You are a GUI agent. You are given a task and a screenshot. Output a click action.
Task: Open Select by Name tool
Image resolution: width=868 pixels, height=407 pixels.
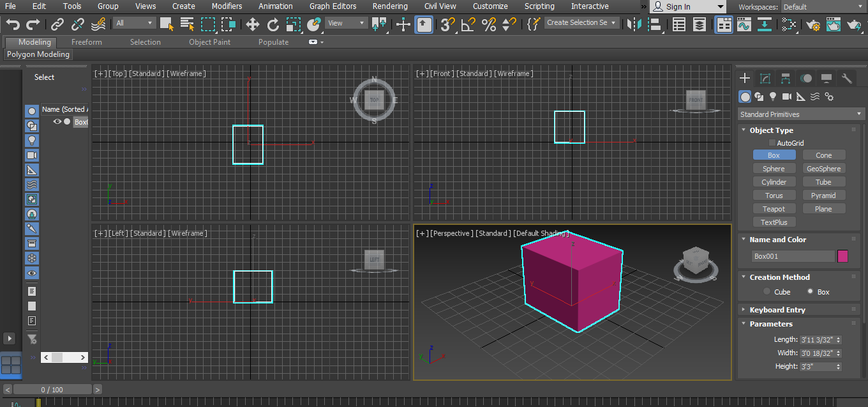[x=187, y=25]
